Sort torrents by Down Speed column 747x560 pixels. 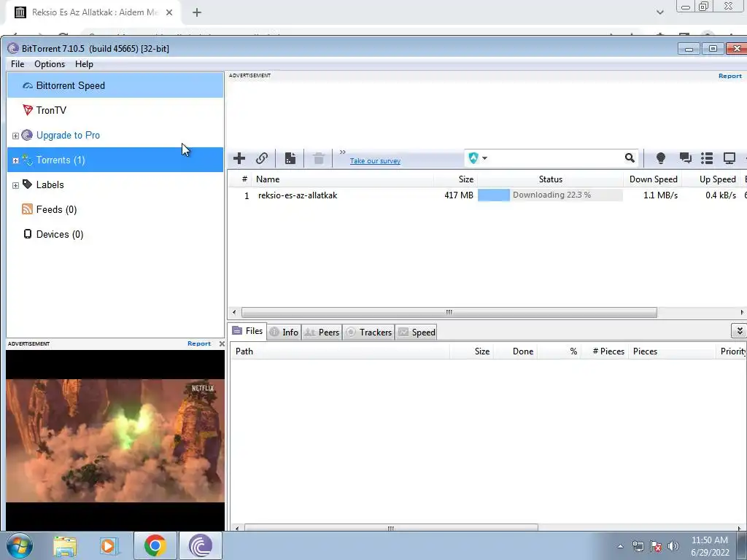click(x=653, y=179)
